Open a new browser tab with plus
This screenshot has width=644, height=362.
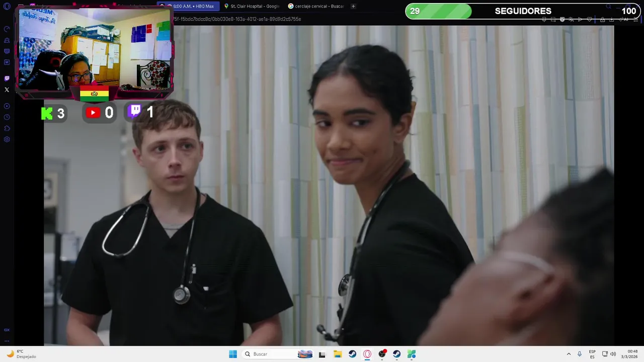[x=353, y=6]
